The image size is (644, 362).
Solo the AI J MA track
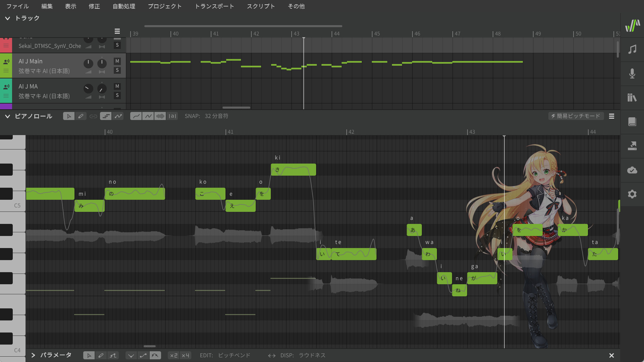point(117,95)
